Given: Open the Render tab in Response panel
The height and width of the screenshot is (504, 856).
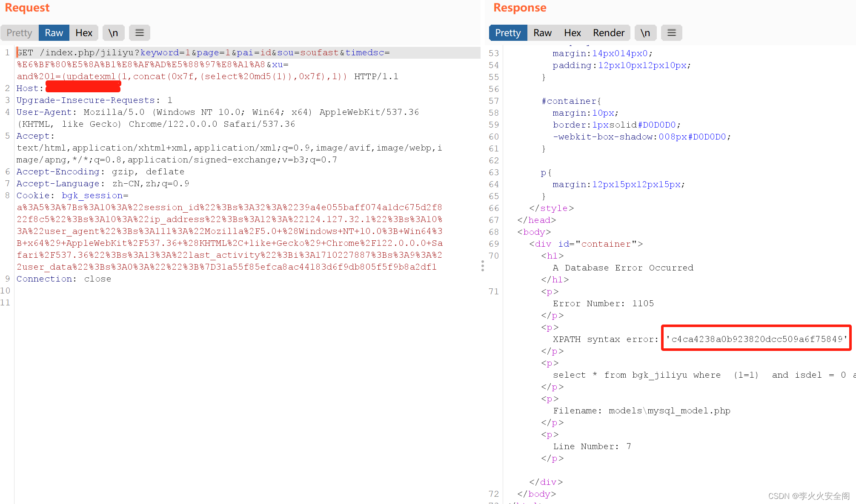Looking at the screenshot, I should tap(609, 33).
